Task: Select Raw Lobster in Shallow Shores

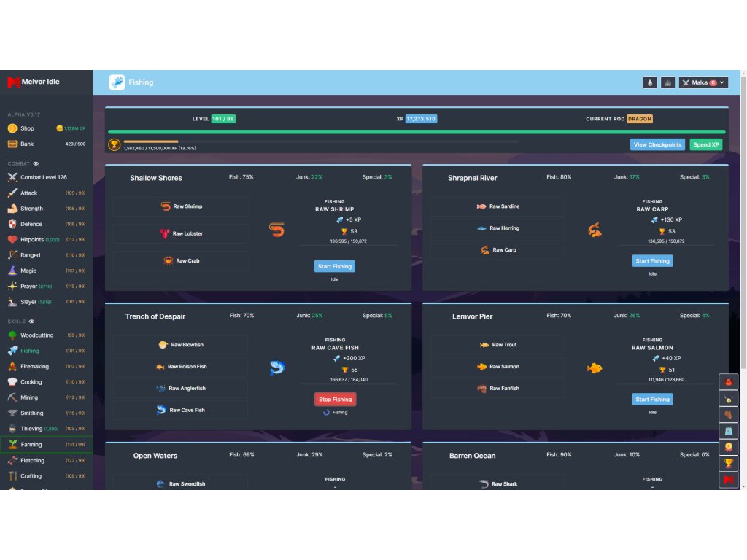Action: (x=181, y=233)
